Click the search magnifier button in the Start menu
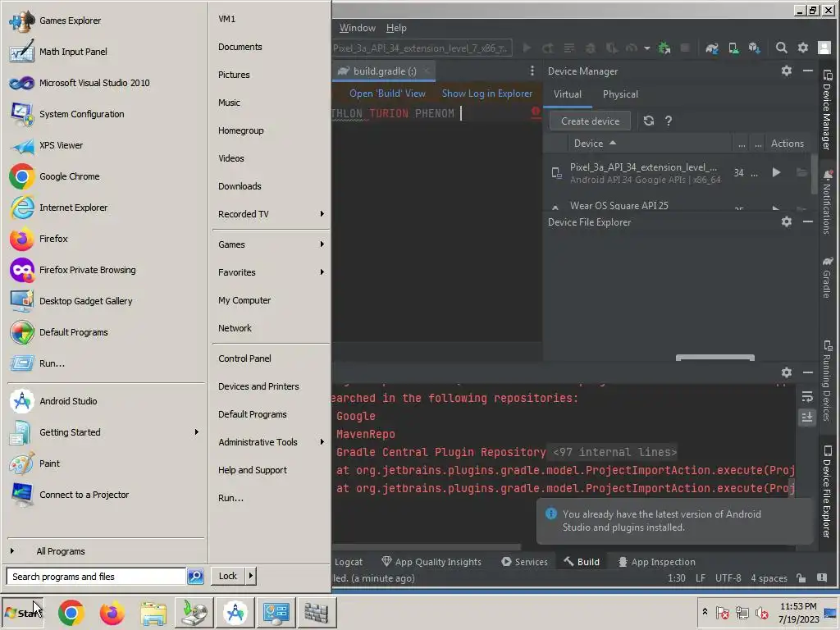The image size is (840, 630). tap(195, 577)
